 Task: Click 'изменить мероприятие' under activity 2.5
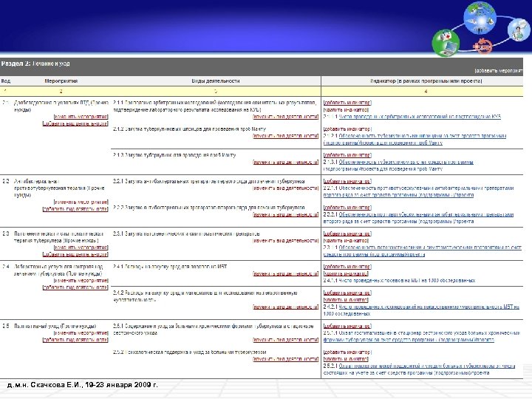tap(81, 333)
